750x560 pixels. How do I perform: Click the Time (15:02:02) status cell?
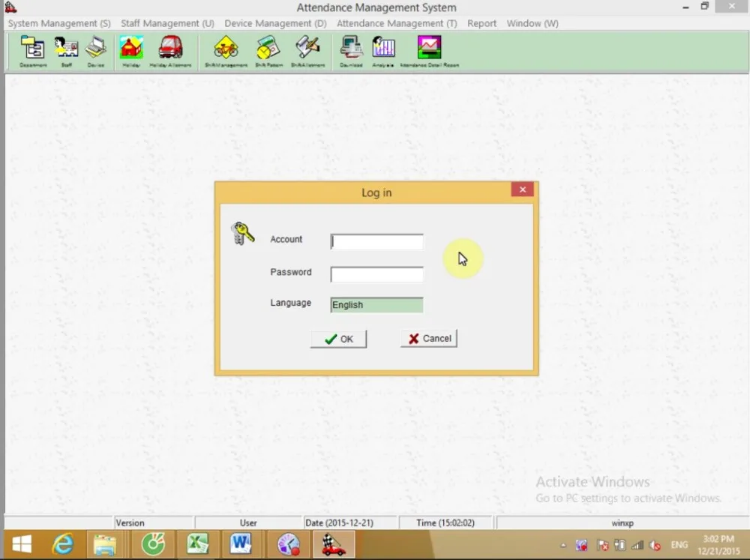(445, 523)
